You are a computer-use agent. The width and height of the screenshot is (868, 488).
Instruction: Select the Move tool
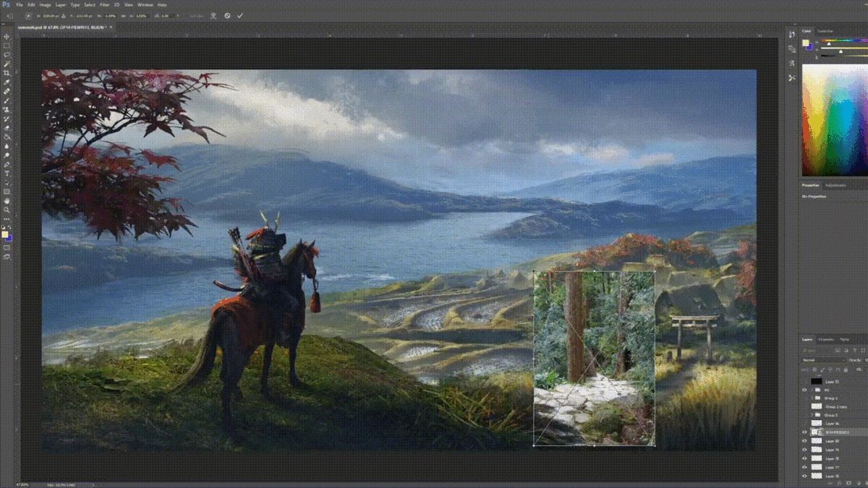pos(7,36)
